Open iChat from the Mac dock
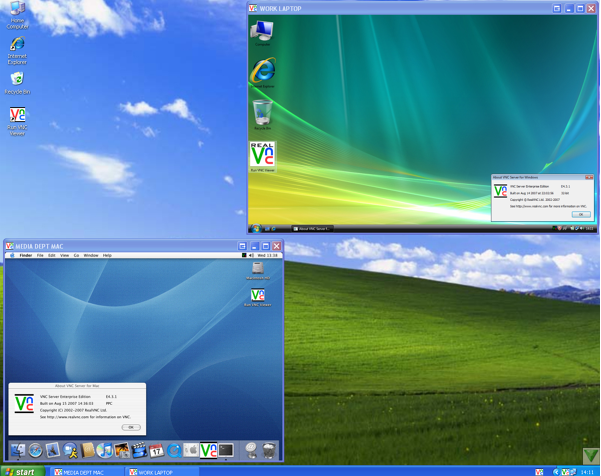Viewport: 601px width, 476px height. pos(70,450)
